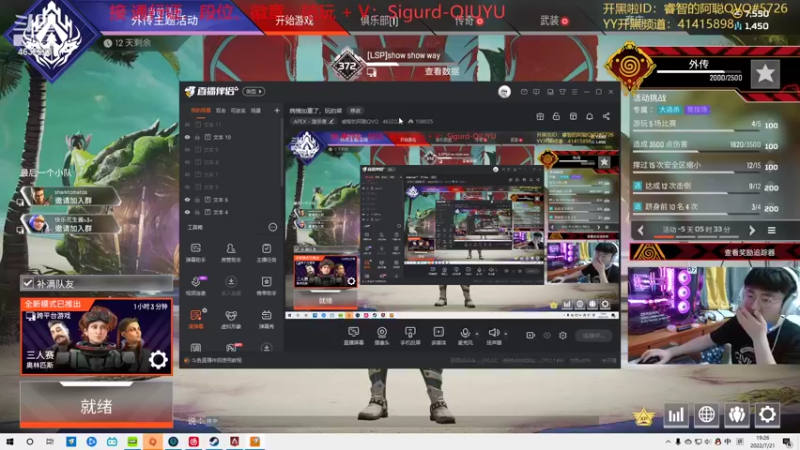Click the star icon beside 外传 progress
800x450 pixels.
pos(765,74)
